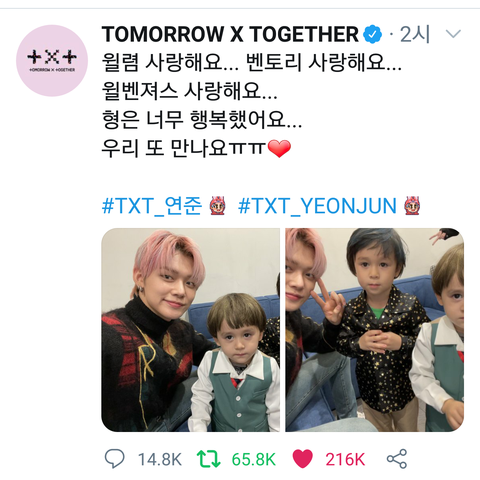
Task: Open the right photo with peace sign
Action: 375,330
